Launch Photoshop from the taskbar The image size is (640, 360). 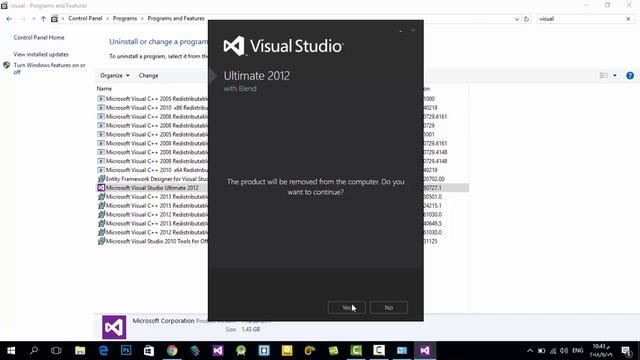pos(126,351)
